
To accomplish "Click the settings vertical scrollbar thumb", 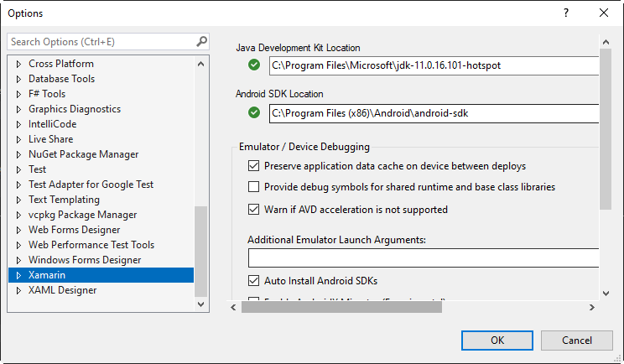I will point(606,129).
